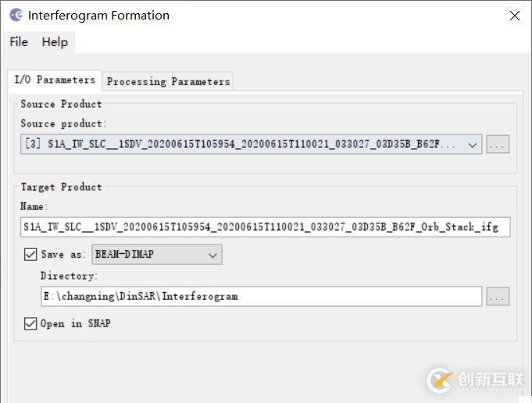The image size is (532, 403).
Task: Click the SNAP app icon in title bar
Action: [x=16, y=15]
